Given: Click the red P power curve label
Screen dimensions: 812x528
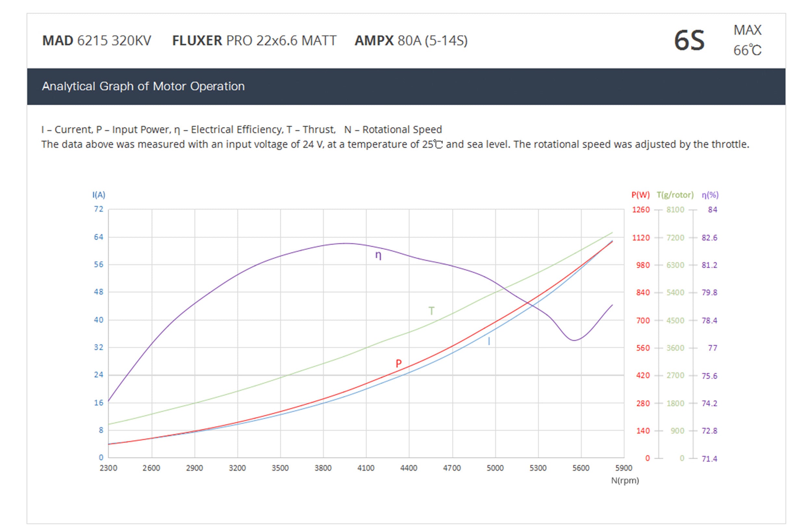Looking at the screenshot, I should click(399, 363).
